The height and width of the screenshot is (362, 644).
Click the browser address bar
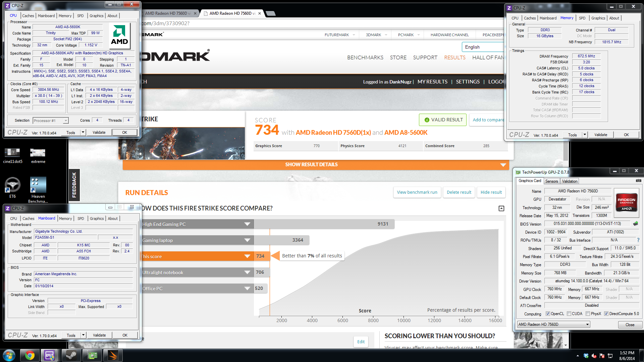coord(322,23)
